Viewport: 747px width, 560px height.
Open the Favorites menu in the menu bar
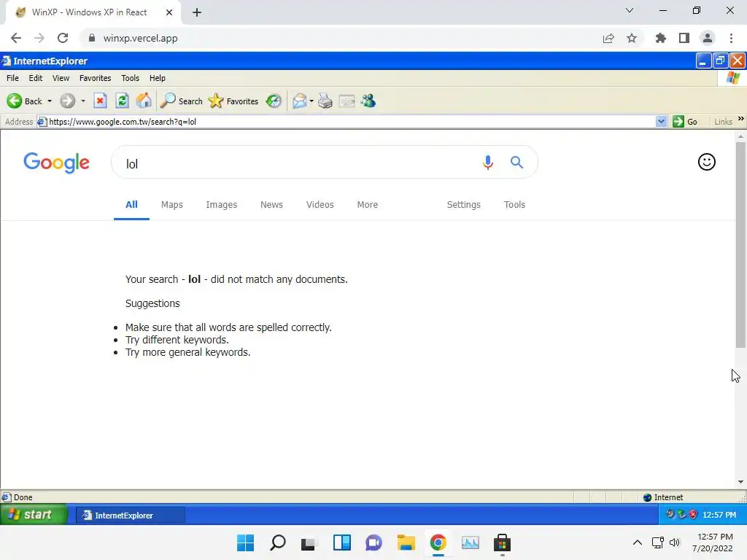(96, 78)
